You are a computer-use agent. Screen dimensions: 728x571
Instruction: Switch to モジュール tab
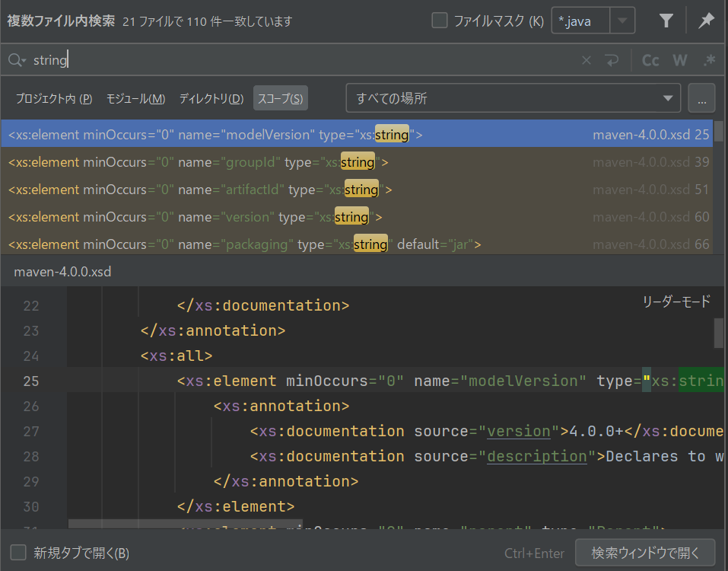point(135,98)
